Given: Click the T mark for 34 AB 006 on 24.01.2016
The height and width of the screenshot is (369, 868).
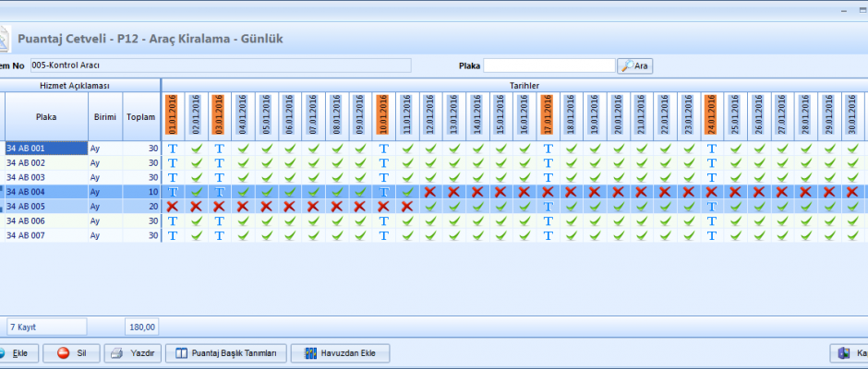Looking at the screenshot, I should click(711, 221).
